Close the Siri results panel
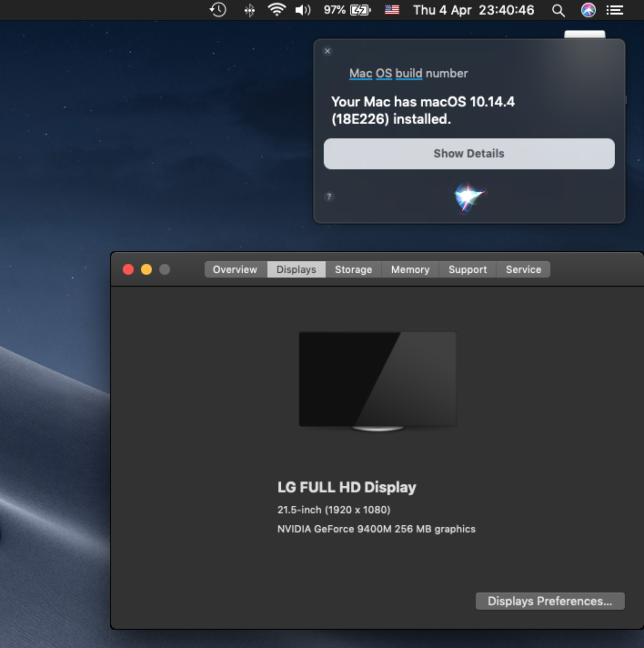This screenshot has height=648, width=644. click(x=327, y=51)
